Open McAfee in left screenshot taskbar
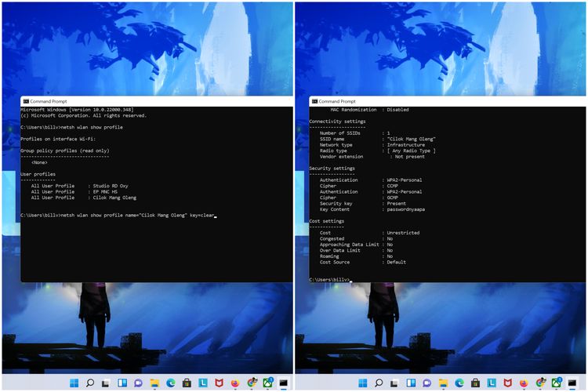Viewport: 588px width, 392px height. tap(219, 383)
